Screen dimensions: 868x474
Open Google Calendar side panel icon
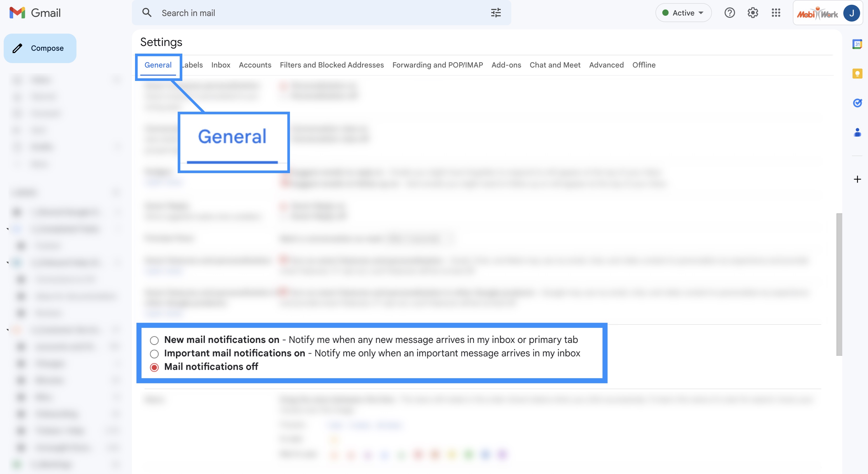[x=857, y=44]
